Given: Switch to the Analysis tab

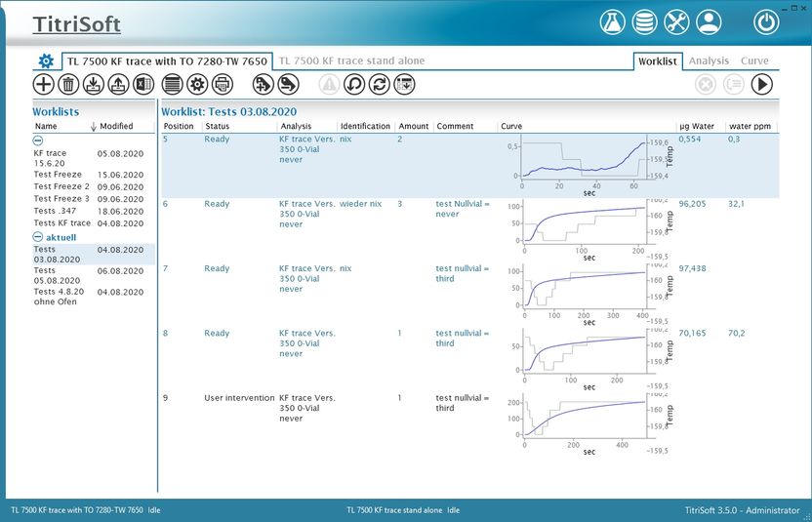Looking at the screenshot, I should coord(709,61).
